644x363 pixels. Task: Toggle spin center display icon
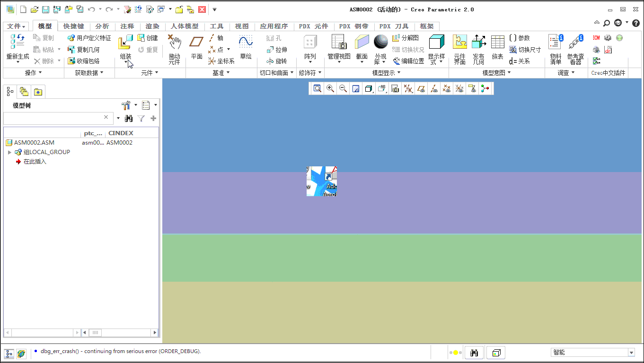(485, 88)
